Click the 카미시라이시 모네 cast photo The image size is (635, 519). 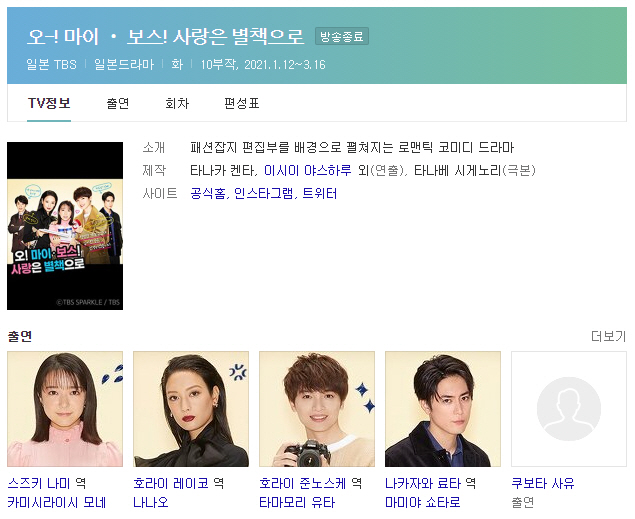click(x=65, y=409)
